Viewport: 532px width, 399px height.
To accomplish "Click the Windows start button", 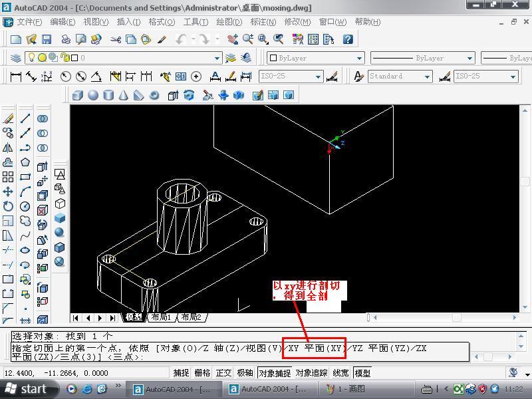I will pyautogui.click(x=27, y=389).
